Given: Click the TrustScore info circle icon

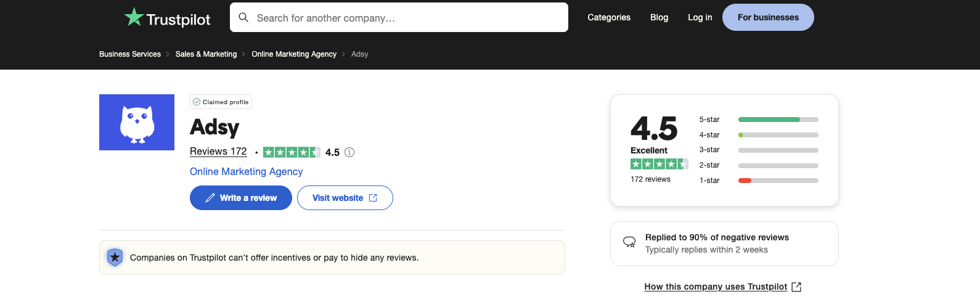Looking at the screenshot, I should (x=349, y=152).
